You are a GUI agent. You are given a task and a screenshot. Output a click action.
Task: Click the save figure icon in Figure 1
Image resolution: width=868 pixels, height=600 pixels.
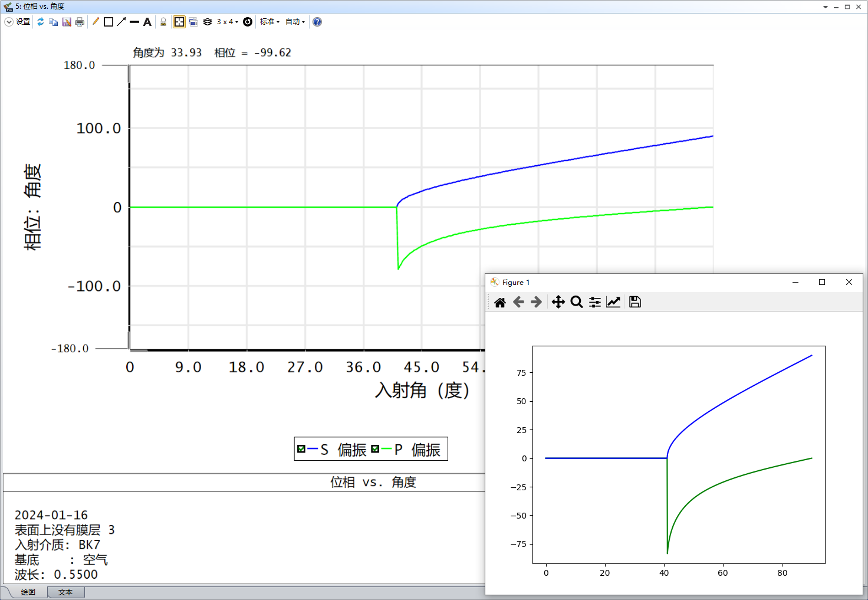635,302
